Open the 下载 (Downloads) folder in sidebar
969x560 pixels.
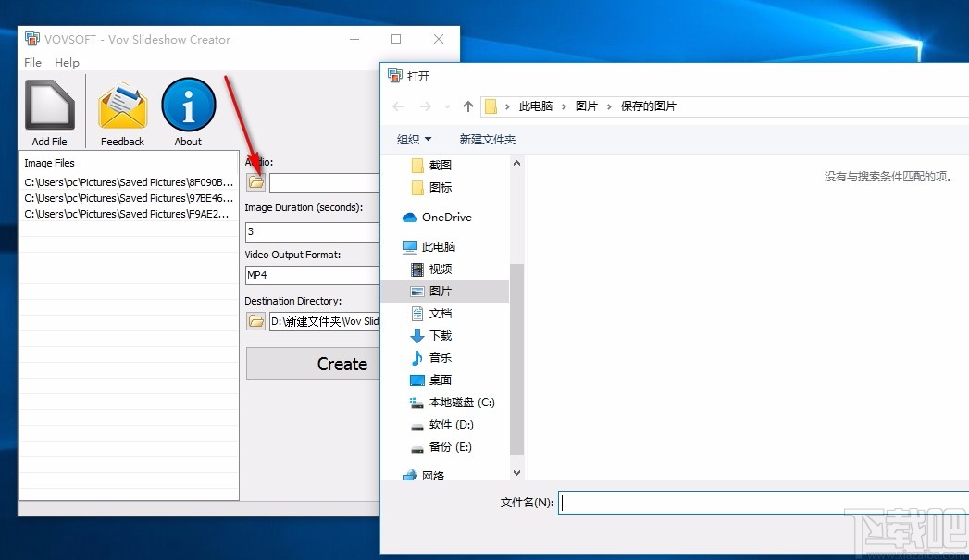[440, 335]
